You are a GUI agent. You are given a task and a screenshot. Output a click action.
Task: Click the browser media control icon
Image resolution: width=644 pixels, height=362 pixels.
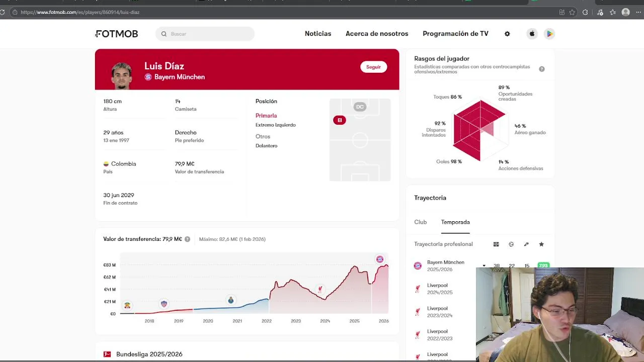click(600, 12)
